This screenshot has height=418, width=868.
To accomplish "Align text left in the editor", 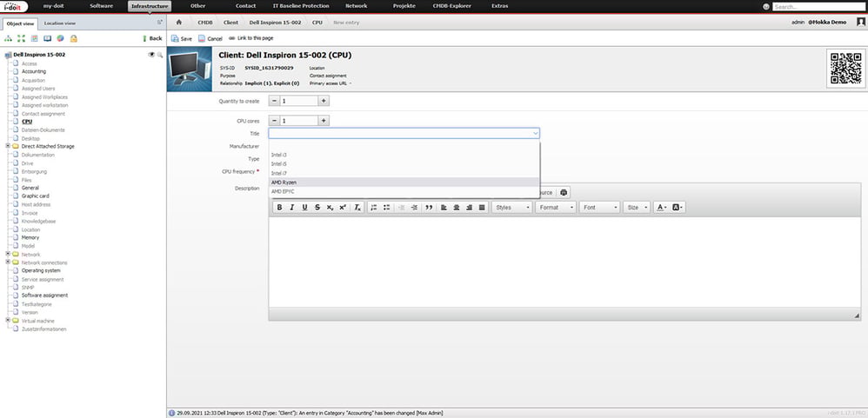I will pyautogui.click(x=444, y=208).
